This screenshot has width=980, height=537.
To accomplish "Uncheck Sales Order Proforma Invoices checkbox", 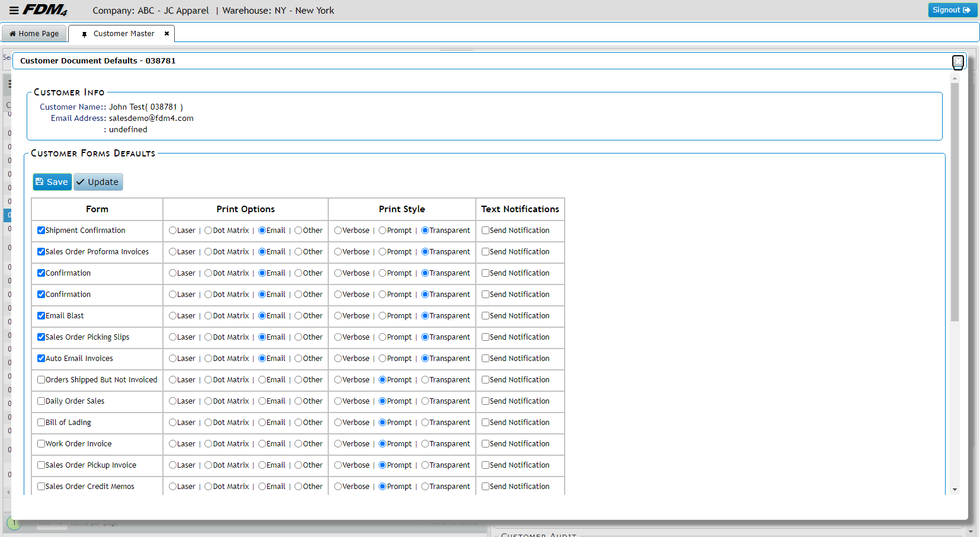I will pos(41,252).
